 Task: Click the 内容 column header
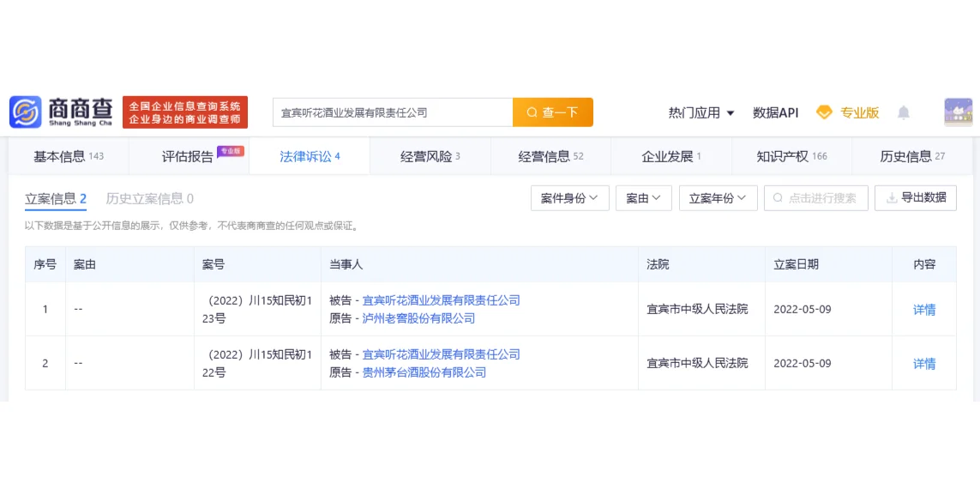point(924,264)
